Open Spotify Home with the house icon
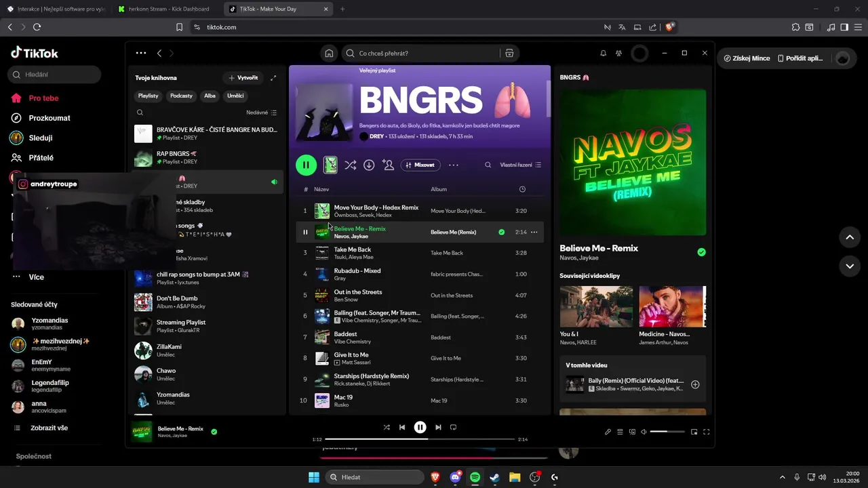This screenshot has width=868, height=488. pos(329,53)
